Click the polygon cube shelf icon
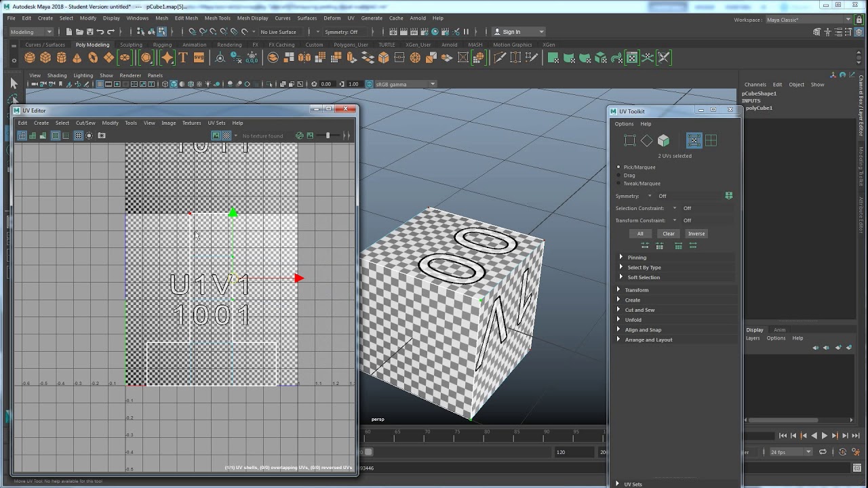 pos(45,58)
